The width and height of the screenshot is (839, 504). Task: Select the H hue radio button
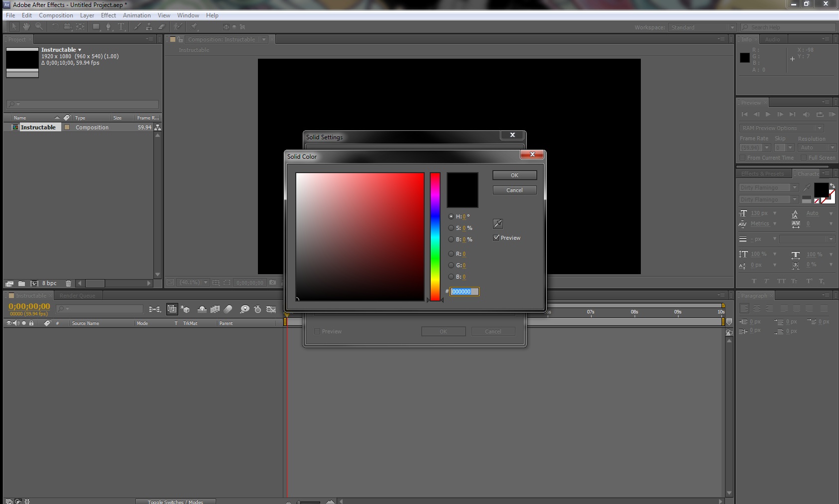click(x=451, y=216)
